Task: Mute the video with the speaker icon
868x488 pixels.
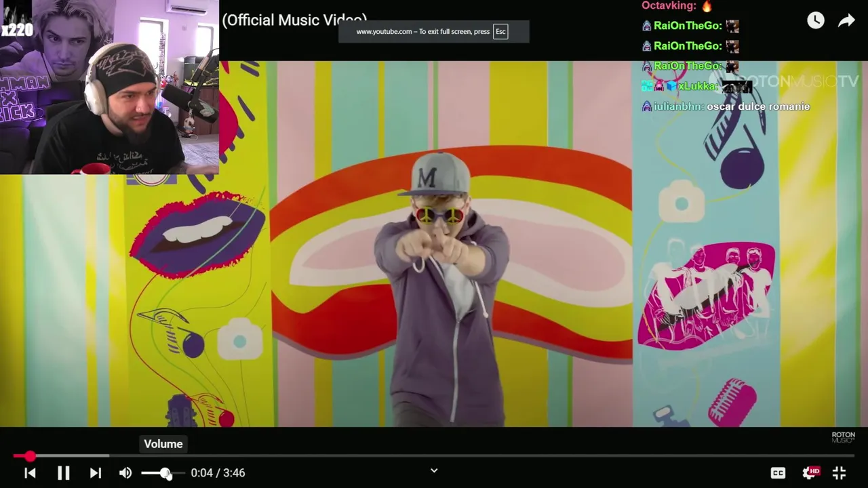Action: (125, 473)
